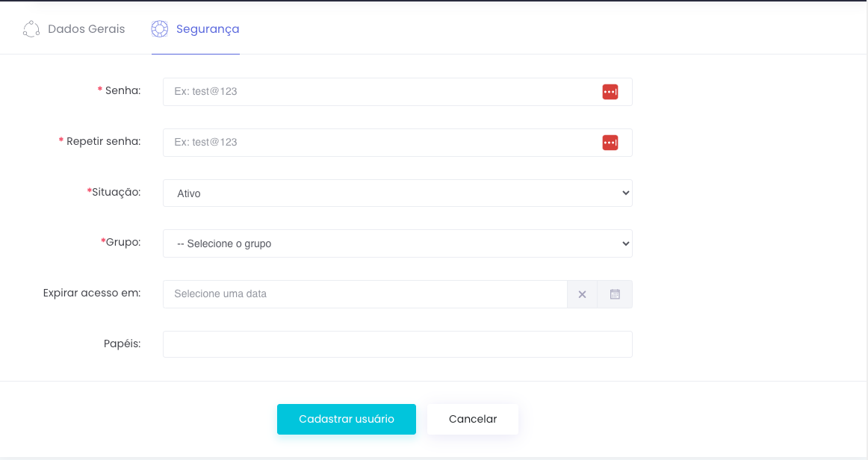Screen dimensions: 868x460
Task: Focus the Senha password input
Action: [x=381, y=92]
